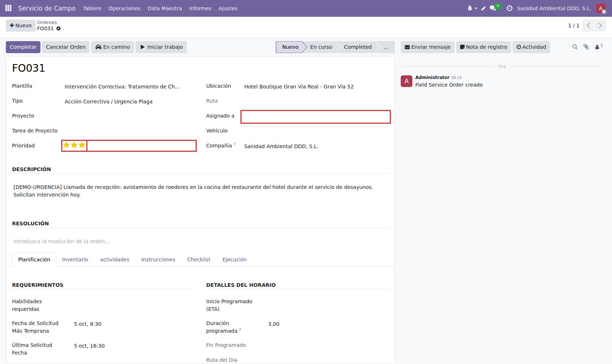
Task: Go to the previous record arrow
Action: tap(588, 25)
